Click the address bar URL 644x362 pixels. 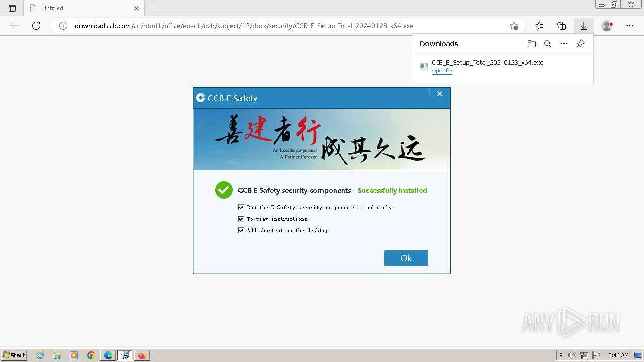[244, 26]
